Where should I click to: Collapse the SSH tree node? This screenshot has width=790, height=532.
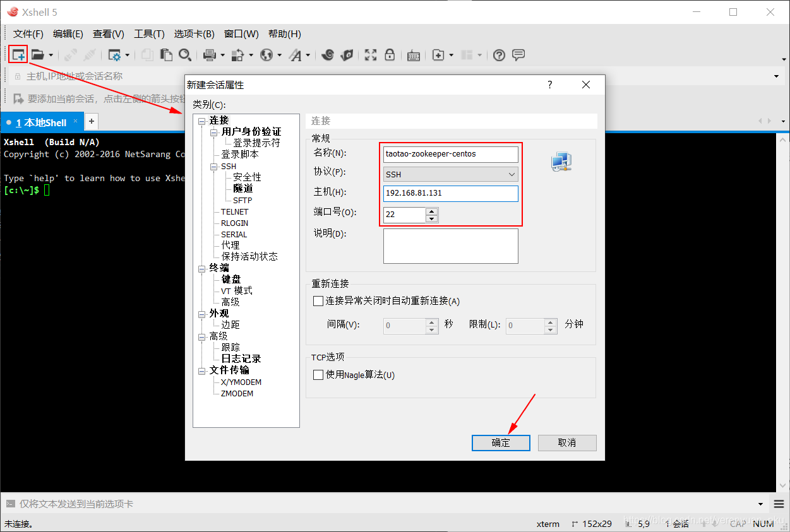coord(213,167)
